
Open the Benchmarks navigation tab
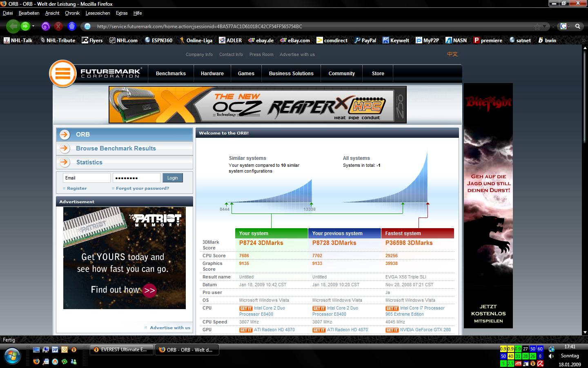(171, 74)
